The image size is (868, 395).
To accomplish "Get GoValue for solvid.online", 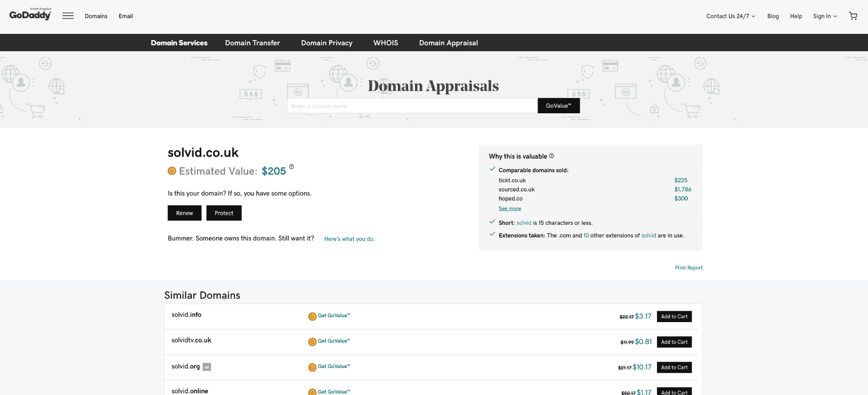I will [x=333, y=392].
